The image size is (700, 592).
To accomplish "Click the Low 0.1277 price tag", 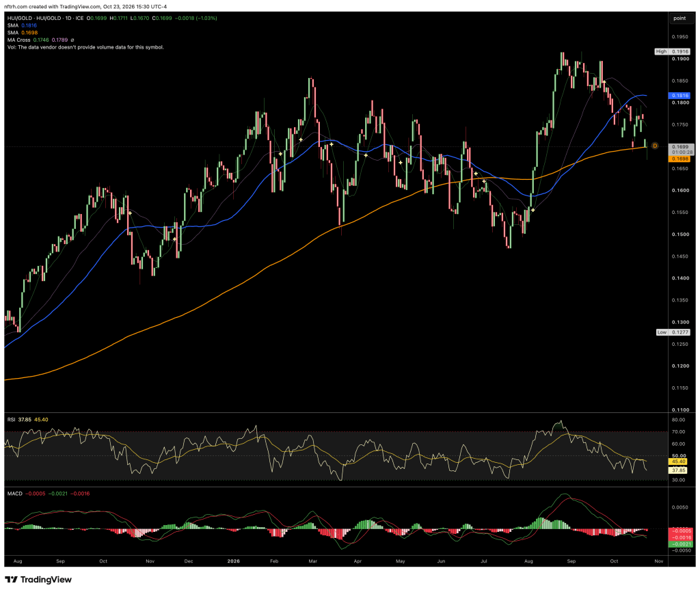I will [673, 332].
